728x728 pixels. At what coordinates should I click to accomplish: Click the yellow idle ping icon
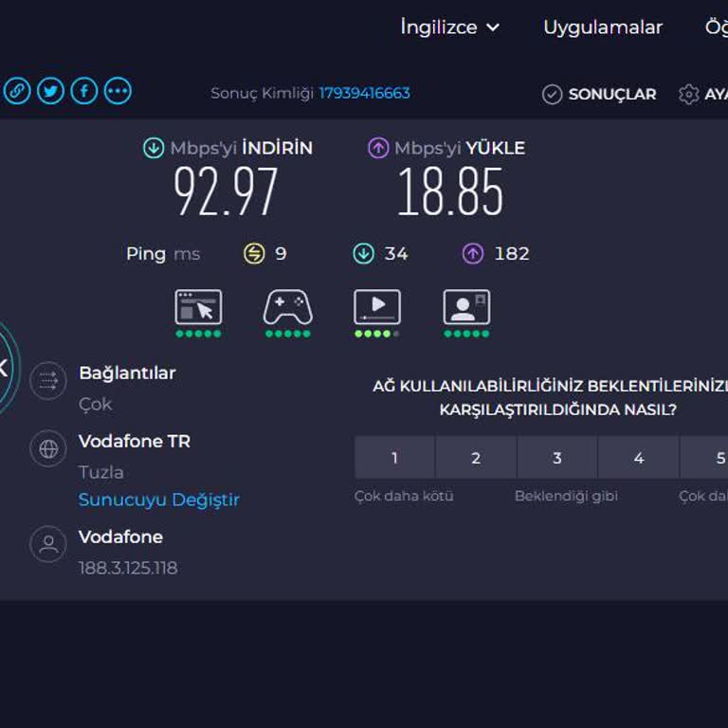(x=254, y=253)
